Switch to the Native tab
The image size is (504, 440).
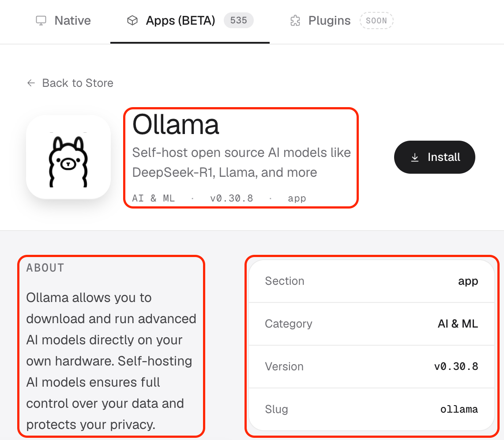pyautogui.click(x=63, y=21)
